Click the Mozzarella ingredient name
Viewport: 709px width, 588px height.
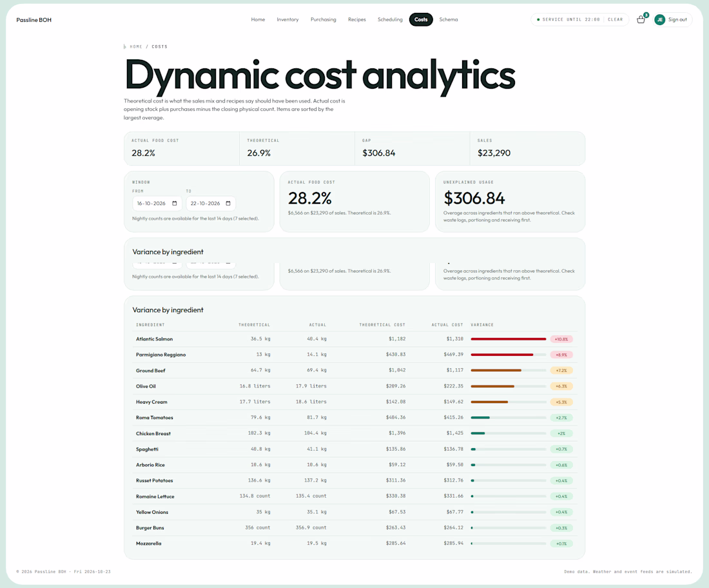point(149,544)
